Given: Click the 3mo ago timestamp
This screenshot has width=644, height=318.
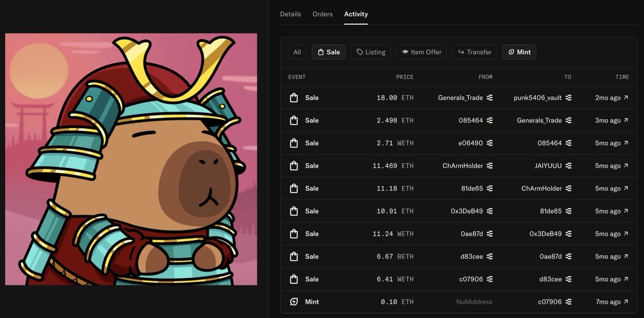Looking at the screenshot, I should tap(608, 120).
